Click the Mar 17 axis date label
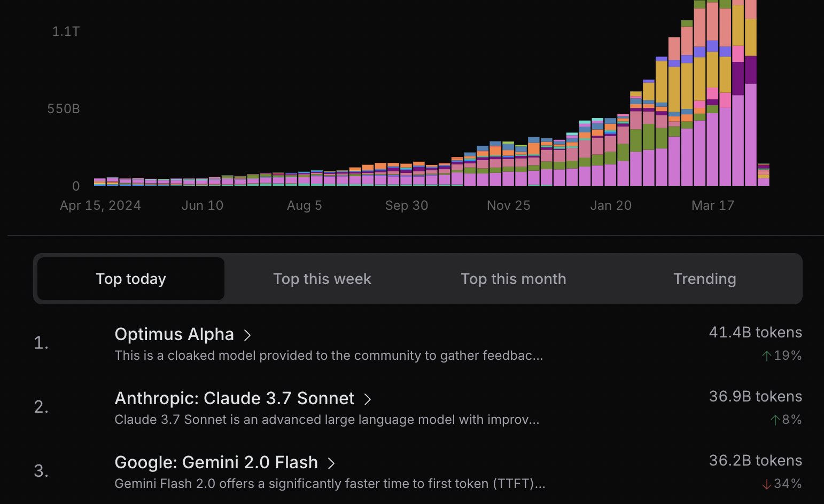Image resolution: width=824 pixels, height=504 pixels. click(x=712, y=206)
